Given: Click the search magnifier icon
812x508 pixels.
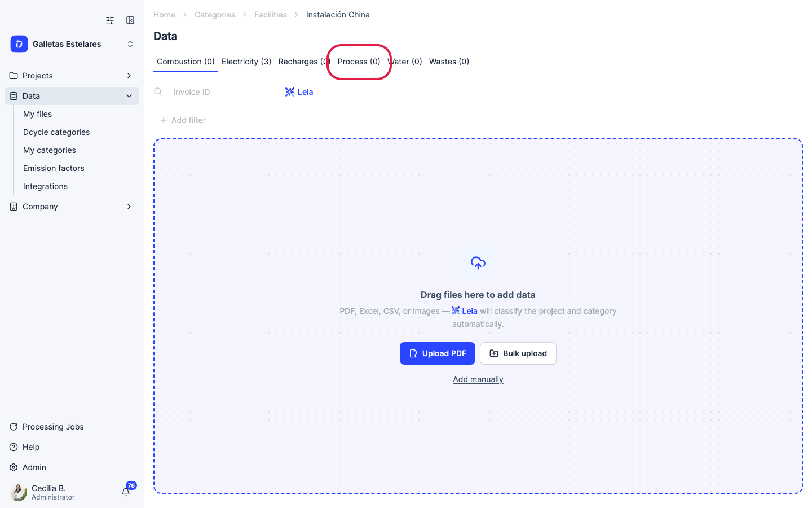Looking at the screenshot, I should tap(158, 92).
